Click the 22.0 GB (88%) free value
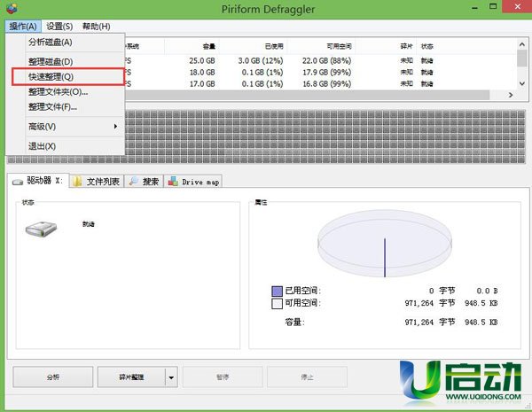Image resolution: width=532 pixels, height=412 pixels. tap(326, 61)
